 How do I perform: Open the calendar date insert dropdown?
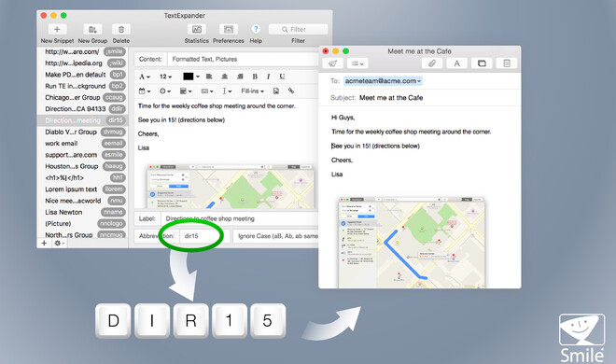[x=145, y=91]
